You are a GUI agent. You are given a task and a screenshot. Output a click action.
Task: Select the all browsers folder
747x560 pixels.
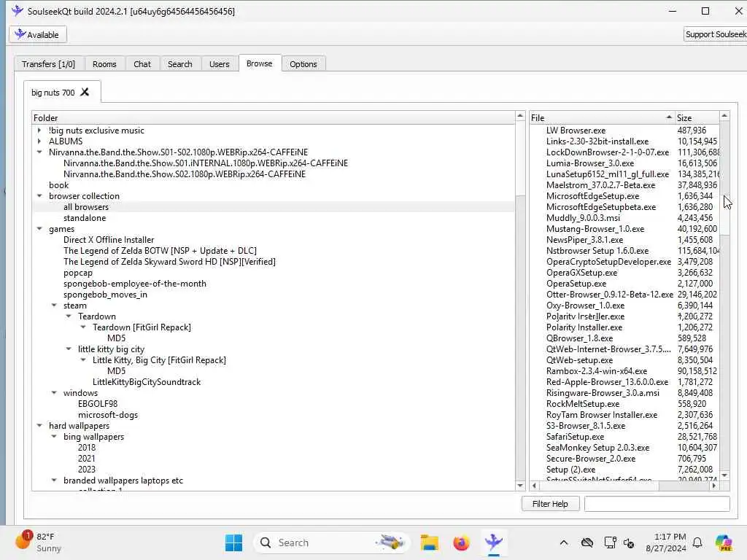click(86, 206)
